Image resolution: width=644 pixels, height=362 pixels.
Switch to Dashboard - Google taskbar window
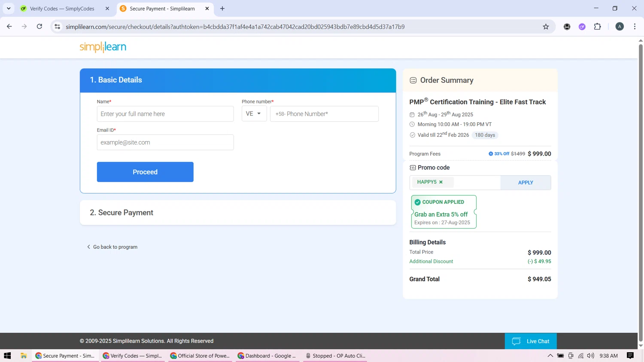click(x=267, y=356)
